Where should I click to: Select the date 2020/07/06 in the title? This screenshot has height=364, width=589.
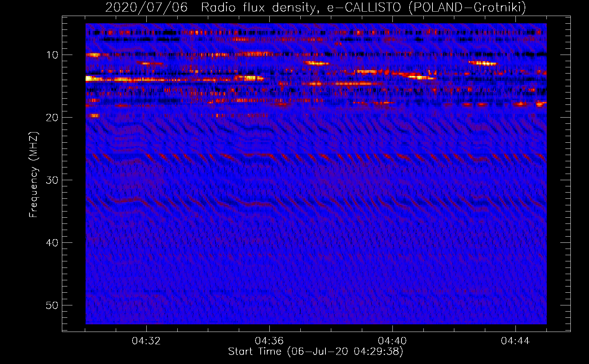(x=146, y=8)
